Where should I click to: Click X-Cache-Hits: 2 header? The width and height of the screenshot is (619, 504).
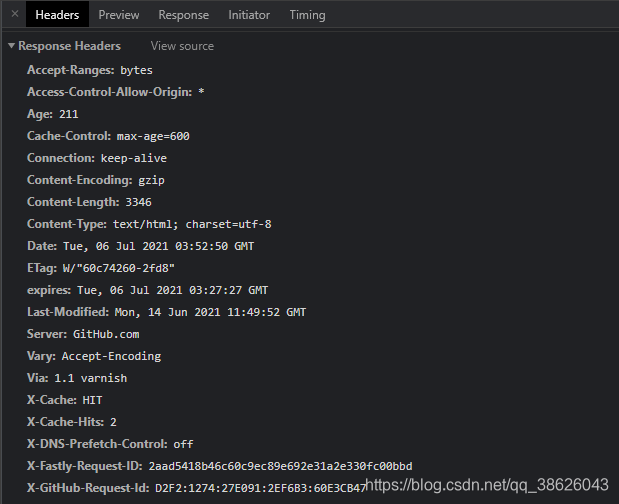coord(72,422)
